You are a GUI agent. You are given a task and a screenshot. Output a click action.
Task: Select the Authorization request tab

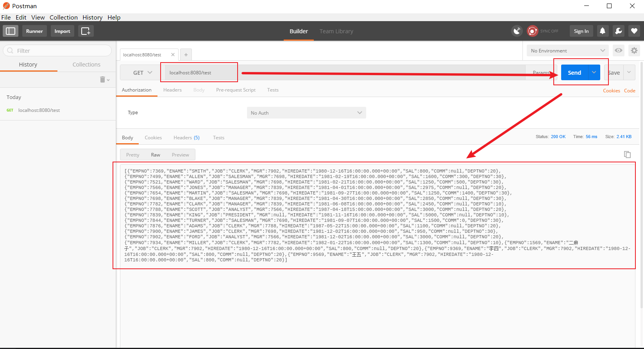click(136, 90)
